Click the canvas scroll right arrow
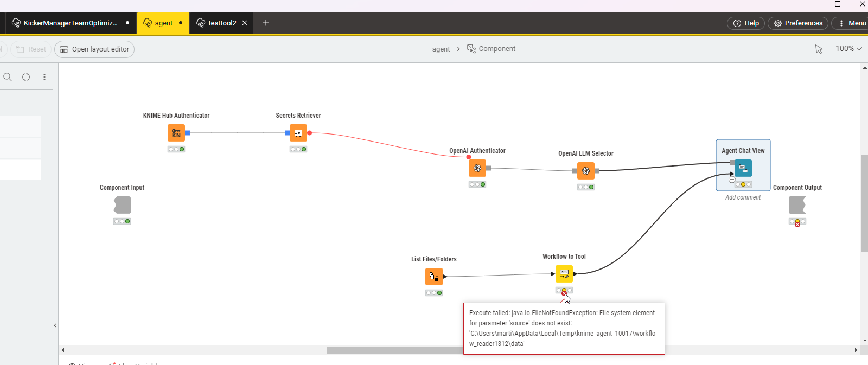Screen dimensions: 868x365 (856, 350)
